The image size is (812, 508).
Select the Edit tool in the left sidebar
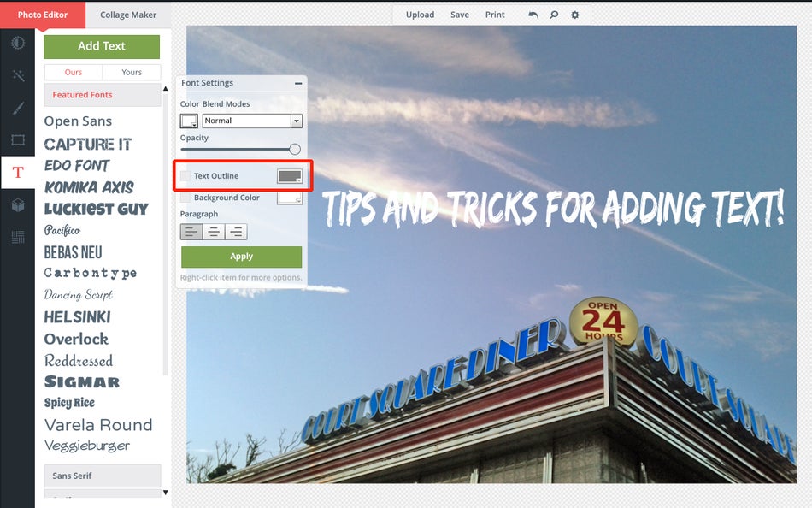[x=18, y=43]
